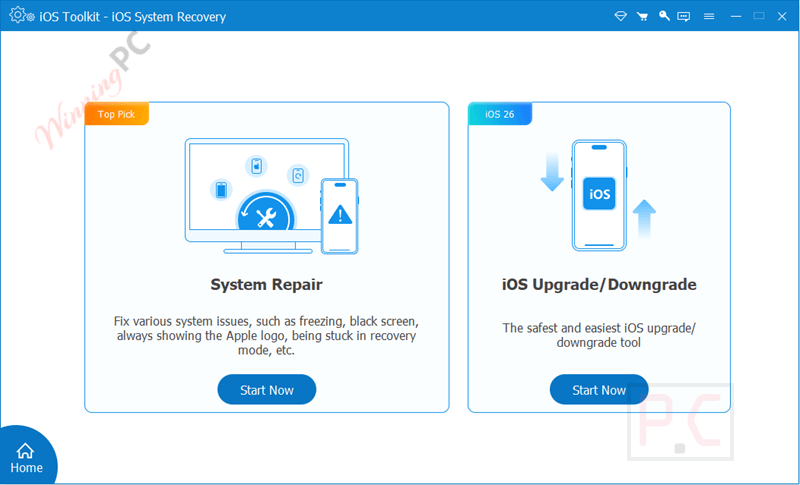This screenshot has height=485, width=800.
Task: Click the key register icon
Action: tap(664, 16)
